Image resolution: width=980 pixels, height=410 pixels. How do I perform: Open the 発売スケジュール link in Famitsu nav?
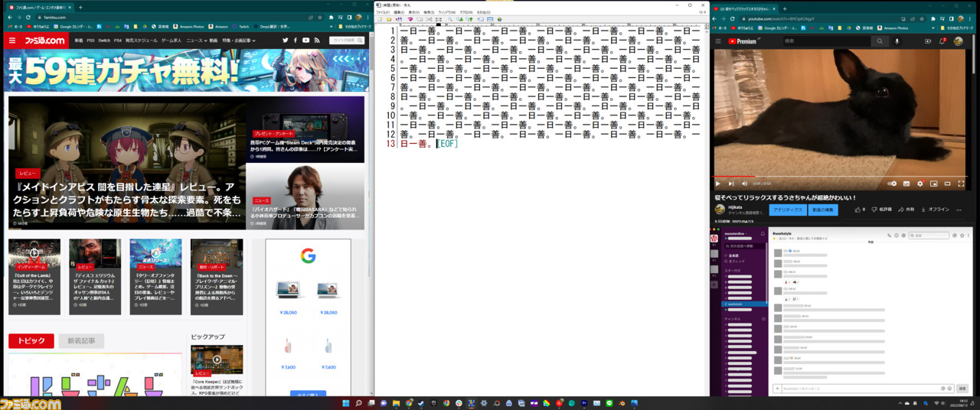coord(142,40)
